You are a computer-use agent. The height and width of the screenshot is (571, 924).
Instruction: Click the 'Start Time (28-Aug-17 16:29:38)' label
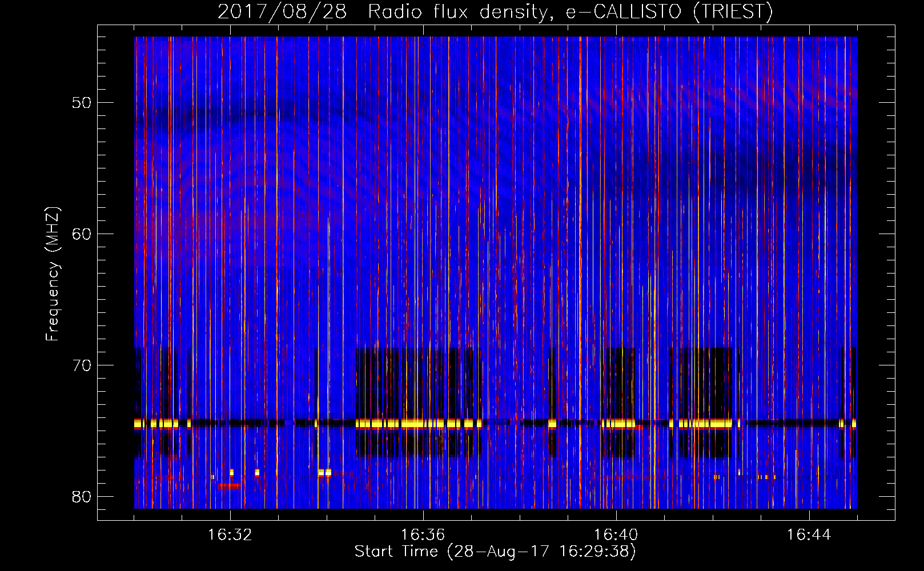pos(495,552)
